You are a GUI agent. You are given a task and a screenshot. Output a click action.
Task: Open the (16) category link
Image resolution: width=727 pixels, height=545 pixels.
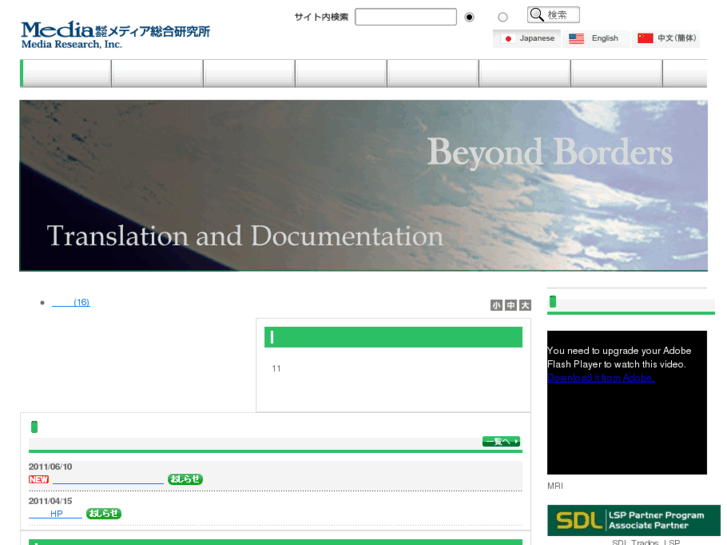click(71, 302)
